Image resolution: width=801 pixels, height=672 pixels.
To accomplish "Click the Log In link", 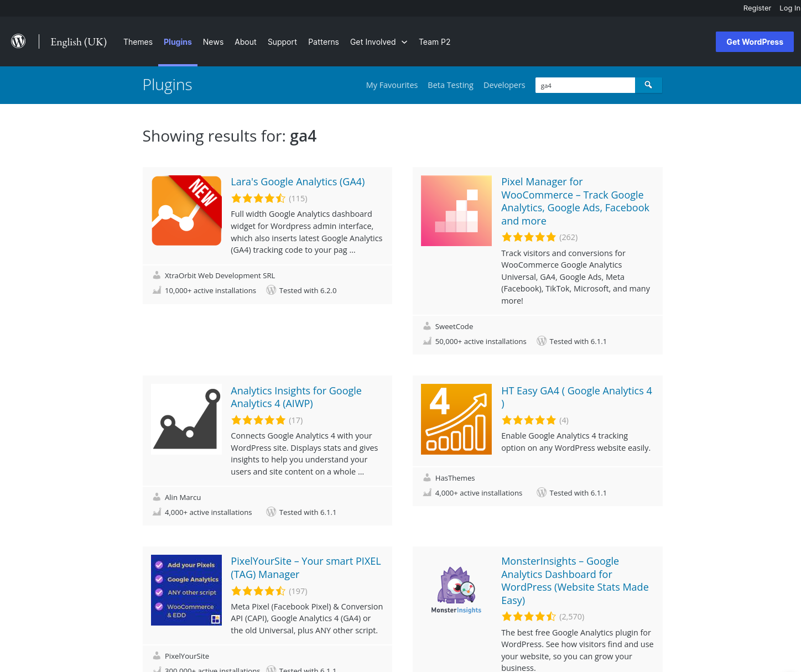I will pyautogui.click(x=790, y=8).
